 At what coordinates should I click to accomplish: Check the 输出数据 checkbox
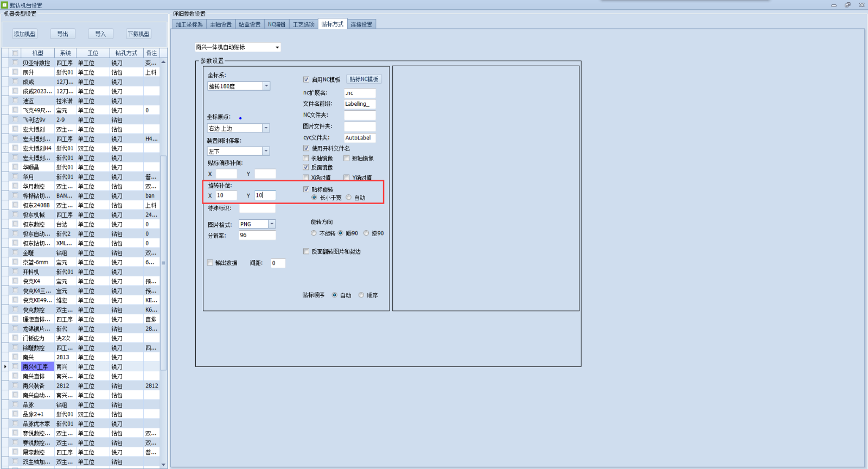[x=210, y=263]
